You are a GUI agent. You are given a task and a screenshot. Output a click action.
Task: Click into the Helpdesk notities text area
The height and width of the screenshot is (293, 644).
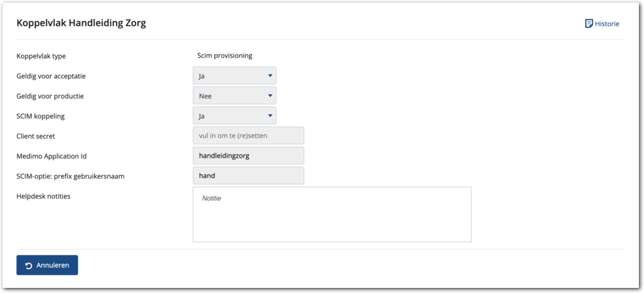332,214
